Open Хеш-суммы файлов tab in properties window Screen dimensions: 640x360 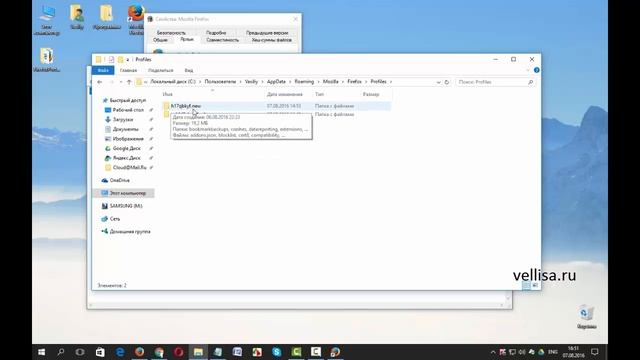coord(271,40)
